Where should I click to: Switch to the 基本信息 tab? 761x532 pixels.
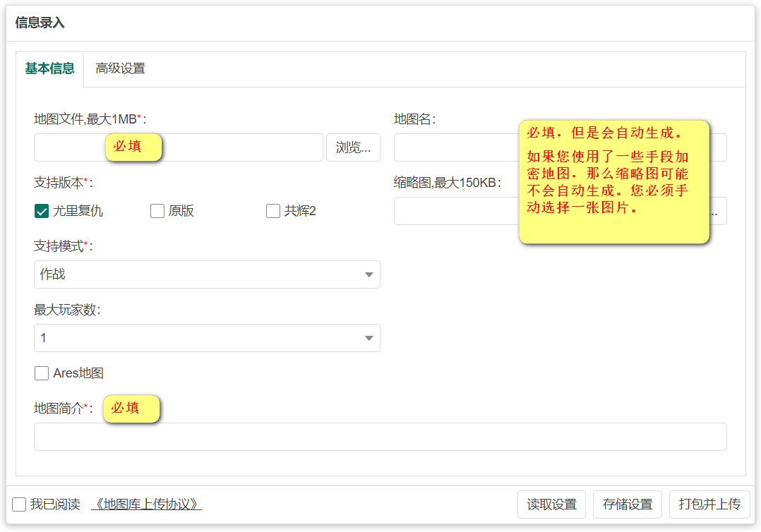(49, 68)
